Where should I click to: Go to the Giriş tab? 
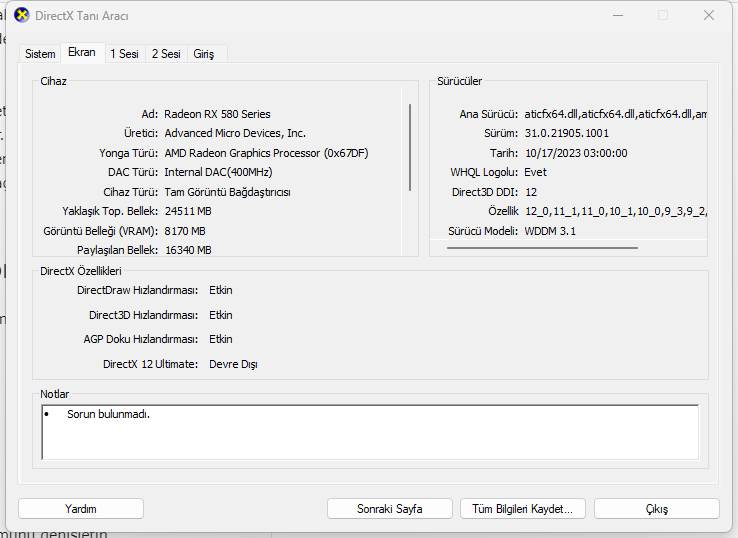[x=203, y=54]
